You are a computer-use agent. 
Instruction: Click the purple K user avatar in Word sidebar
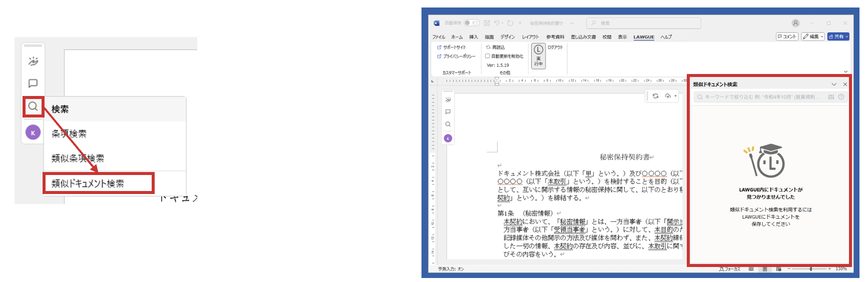[448, 138]
